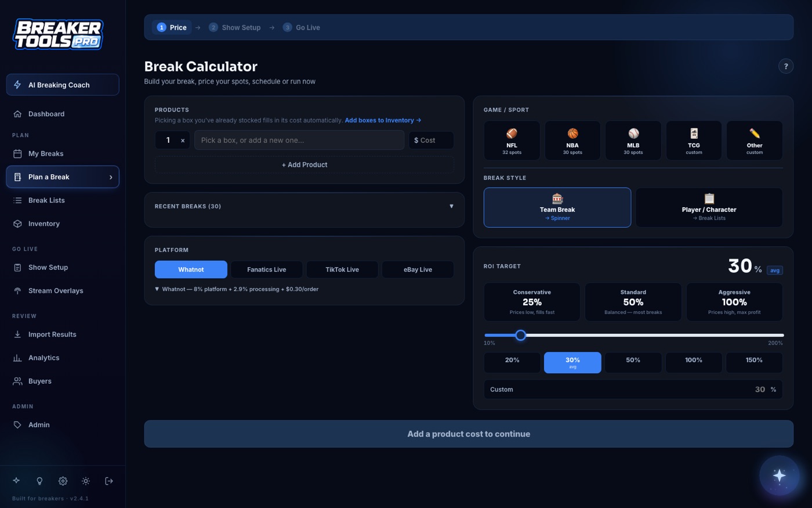Go to the Price step
Viewport: 812px width, 508px height.
tap(172, 27)
